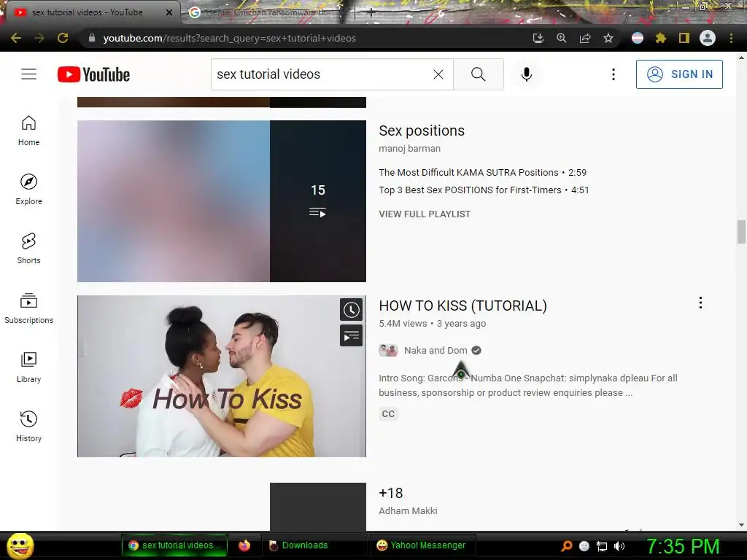Open the smiley Start button on taskbar

[x=20, y=545]
